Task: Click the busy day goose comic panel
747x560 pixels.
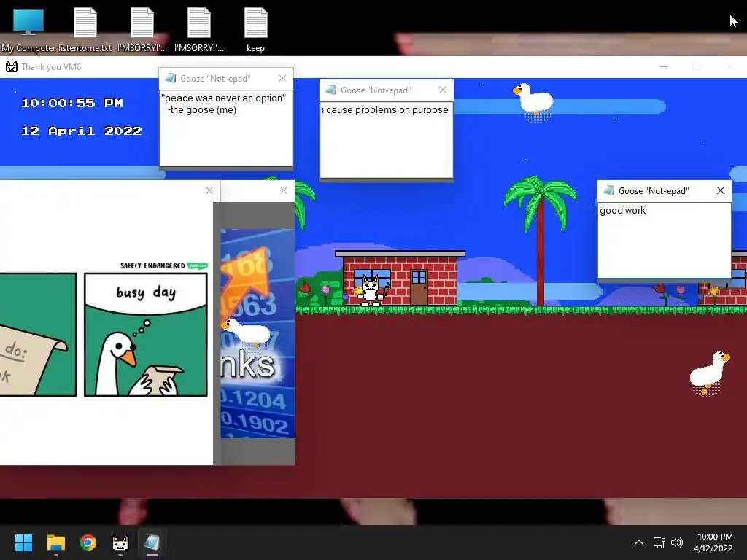Action: (x=146, y=334)
